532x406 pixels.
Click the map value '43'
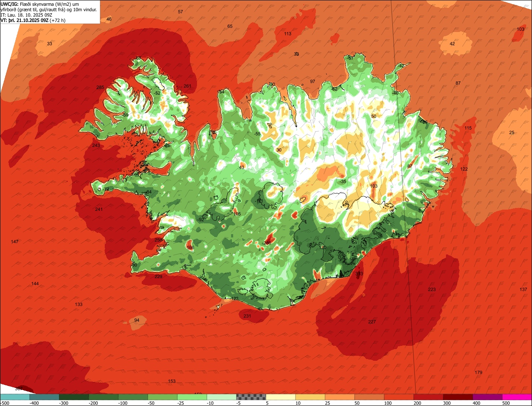tap(241, 167)
